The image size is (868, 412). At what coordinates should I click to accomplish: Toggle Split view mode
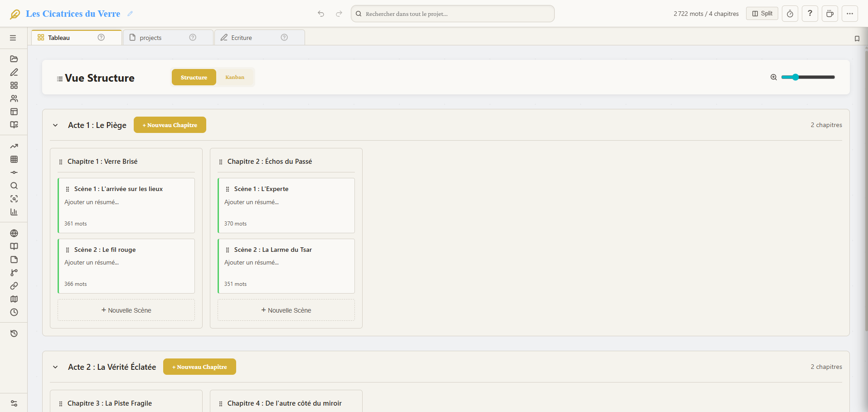point(762,14)
